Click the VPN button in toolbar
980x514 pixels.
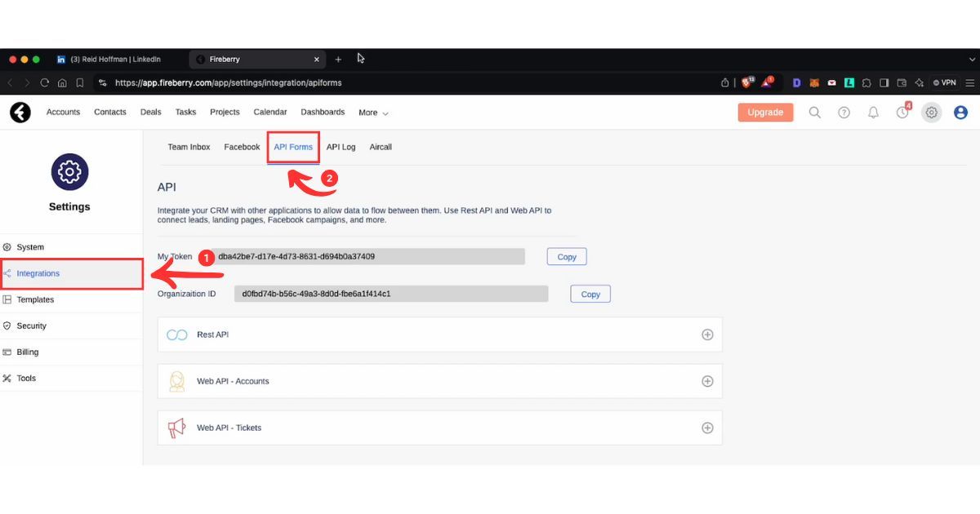(x=945, y=82)
